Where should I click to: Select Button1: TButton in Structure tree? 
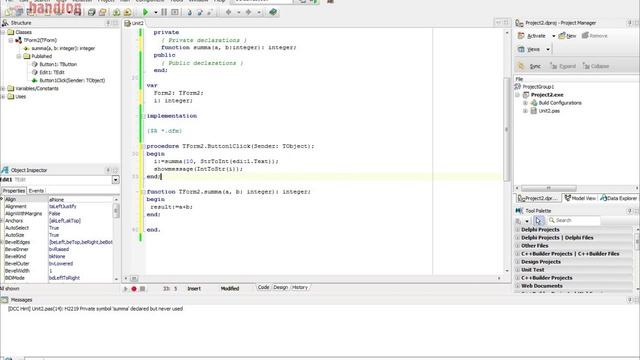click(58, 64)
